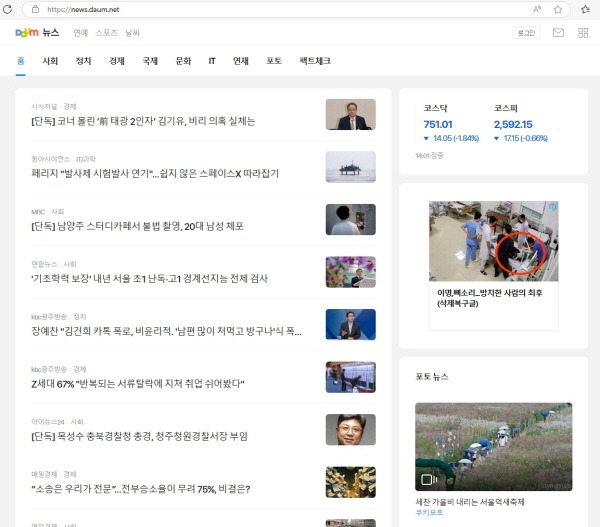Click the 아이뉴스24 · 사회 source label
Image resolution: width=600 pixels, height=527 pixels.
[x=57, y=422]
